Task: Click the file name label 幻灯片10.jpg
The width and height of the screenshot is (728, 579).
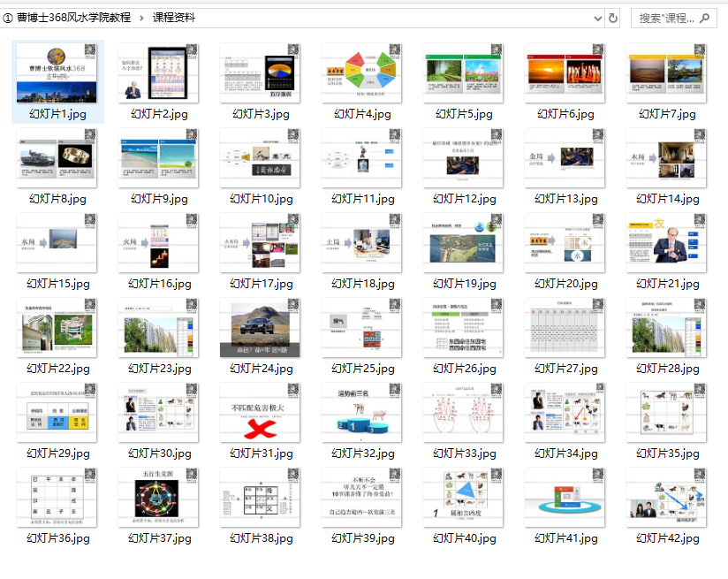Action: (262, 199)
